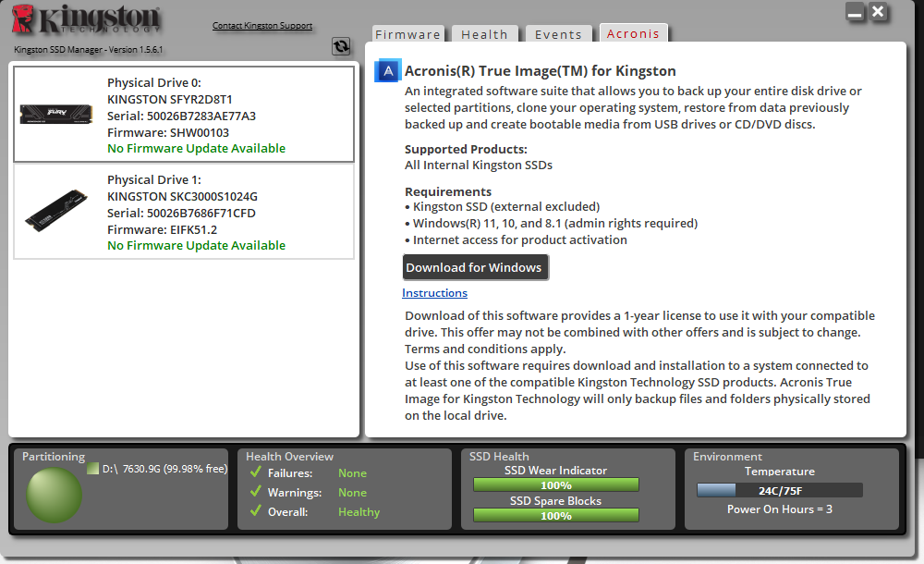Click Windows 11, 10, and 8.1 requirement bullet
Image resolution: width=924 pixels, height=564 pixels.
click(551, 223)
